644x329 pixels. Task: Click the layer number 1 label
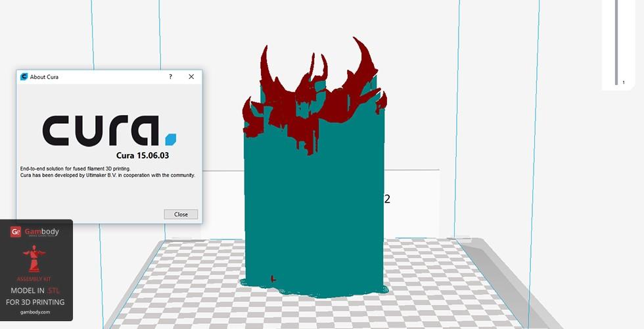click(623, 83)
